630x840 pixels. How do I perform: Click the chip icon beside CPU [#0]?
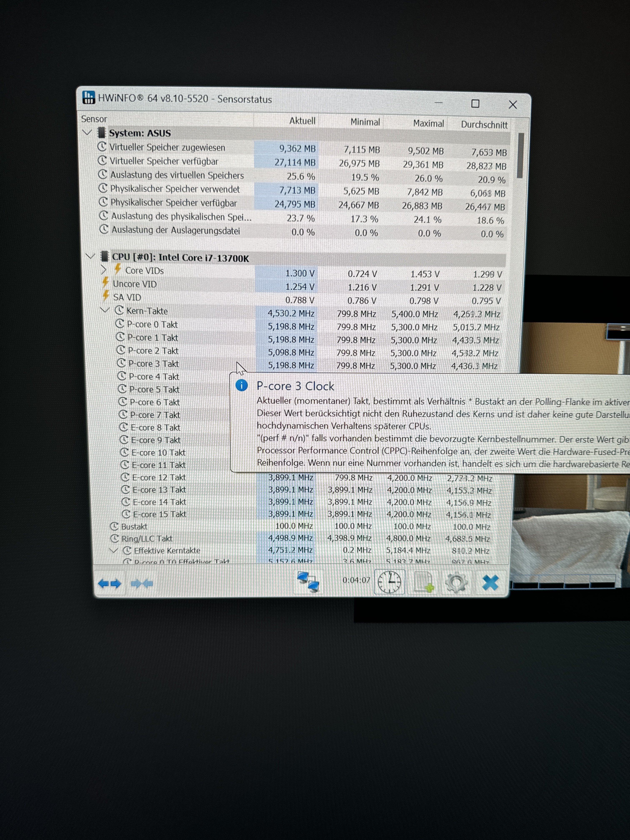104,256
